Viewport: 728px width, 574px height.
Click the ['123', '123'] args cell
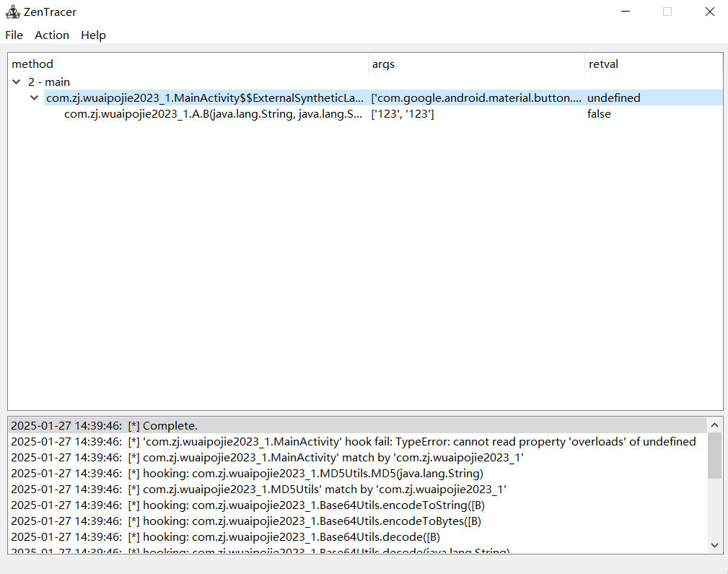click(x=403, y=114)
